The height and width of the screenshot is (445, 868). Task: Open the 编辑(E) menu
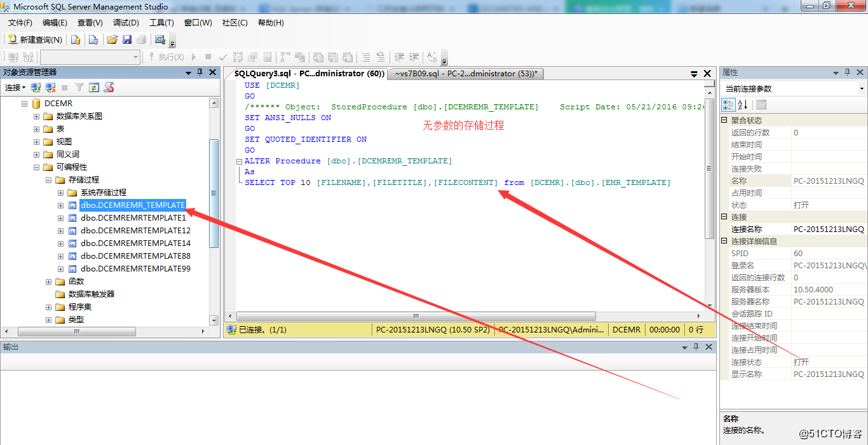coord(55,23)
